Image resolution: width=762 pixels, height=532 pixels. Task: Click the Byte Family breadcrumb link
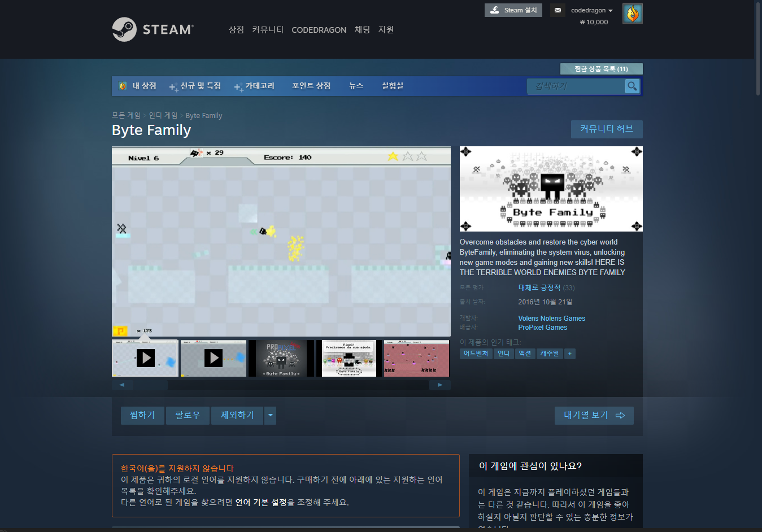tap(204, 115)
